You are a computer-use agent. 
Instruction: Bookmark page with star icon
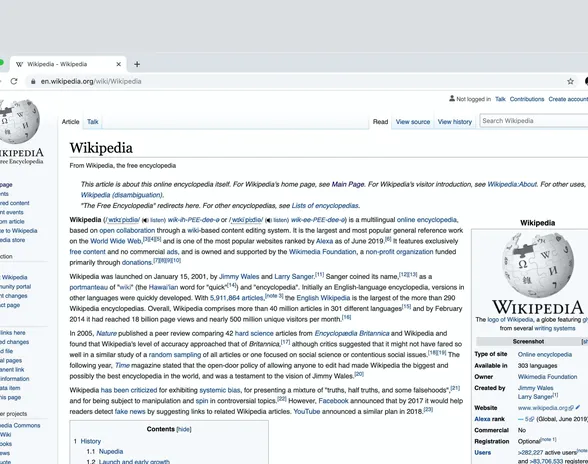[570, 81]
